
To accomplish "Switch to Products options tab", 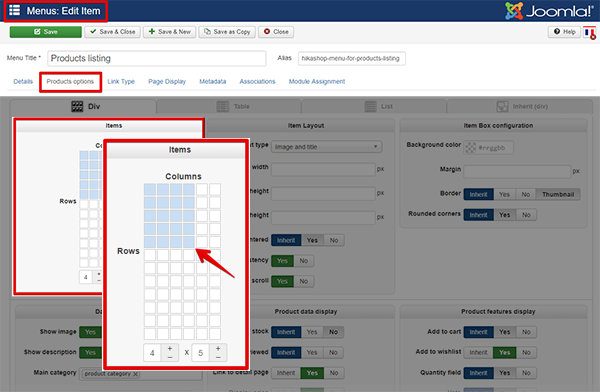I will click(70, 82).
